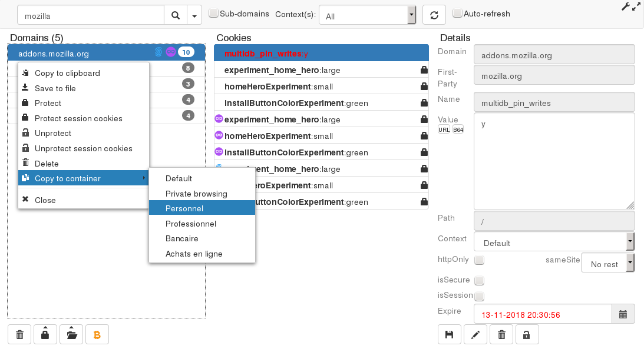
Task: Click the cookie Value text area
Action: tap(554, 161)
